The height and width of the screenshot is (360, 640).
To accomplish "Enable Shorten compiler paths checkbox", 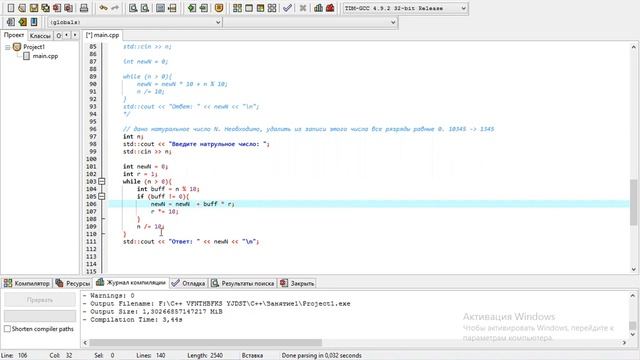I will pyautogui.click(x=7, y=329).
